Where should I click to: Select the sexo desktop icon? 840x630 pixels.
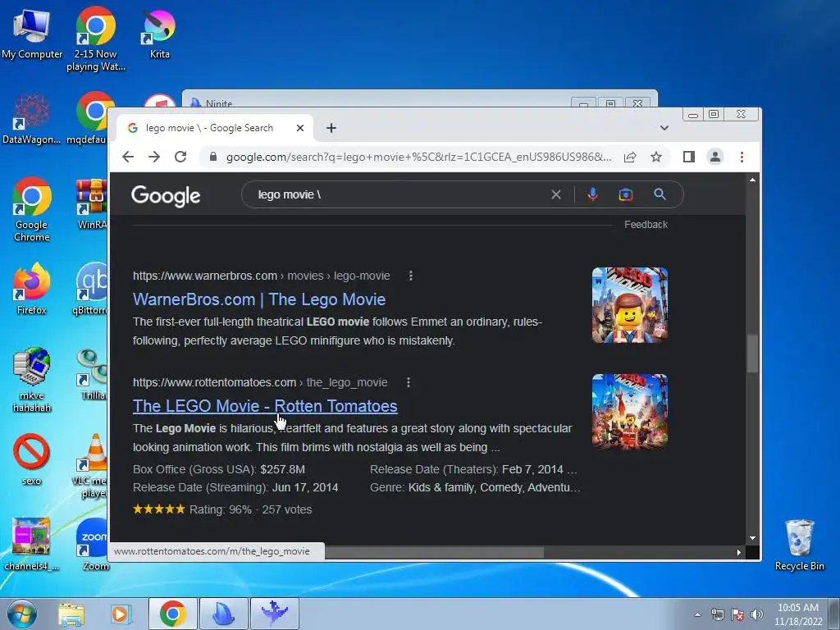click(31, 459)
